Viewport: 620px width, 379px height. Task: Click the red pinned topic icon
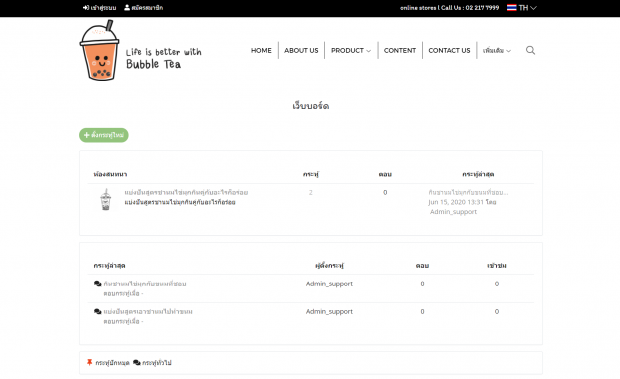89,362
